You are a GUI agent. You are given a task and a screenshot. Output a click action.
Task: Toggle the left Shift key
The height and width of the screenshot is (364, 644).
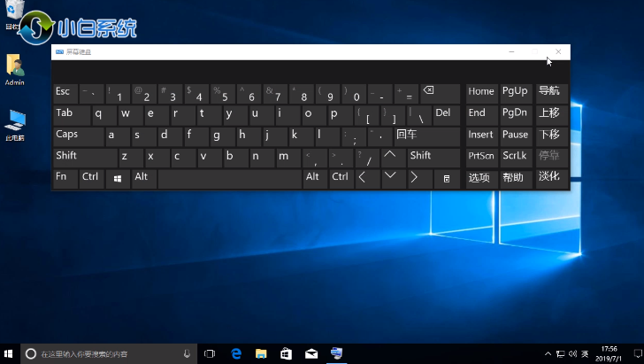pyautogui.click(x=86, y=158)
